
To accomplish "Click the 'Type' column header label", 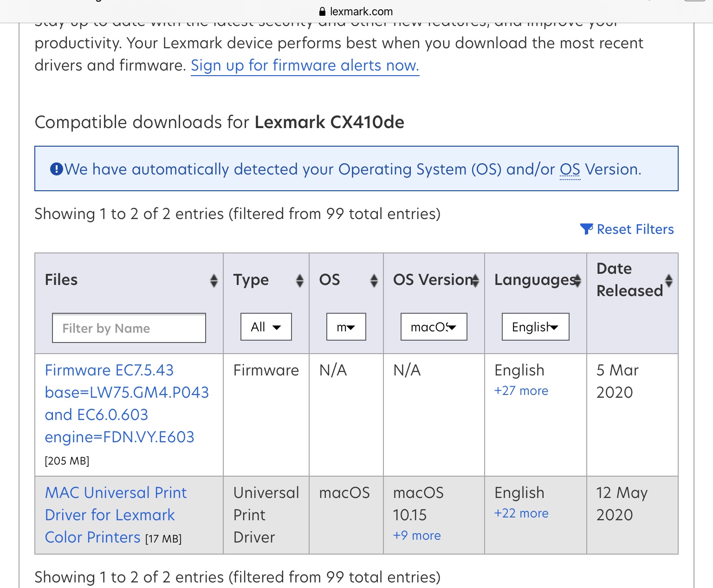I will (251, 280).
